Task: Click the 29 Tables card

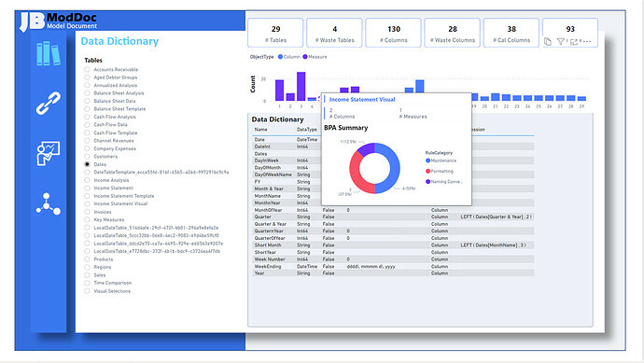Action: coord(275,33)
